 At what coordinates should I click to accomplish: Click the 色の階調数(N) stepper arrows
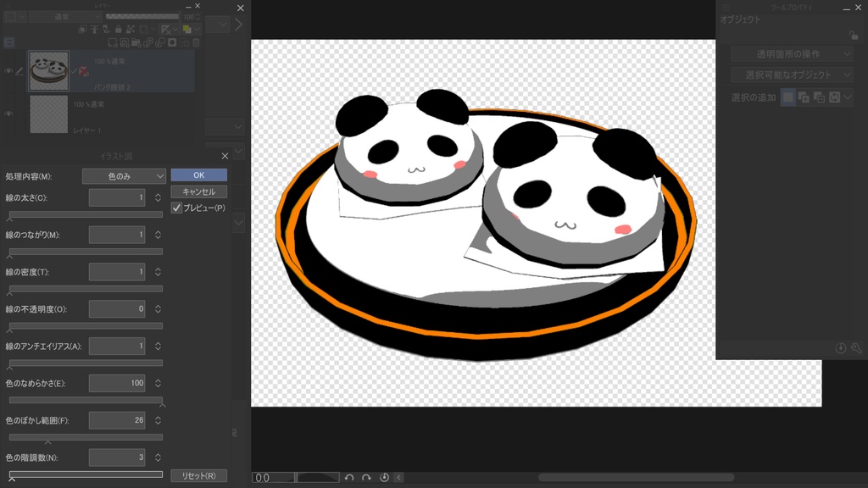(x=158, y=457)
